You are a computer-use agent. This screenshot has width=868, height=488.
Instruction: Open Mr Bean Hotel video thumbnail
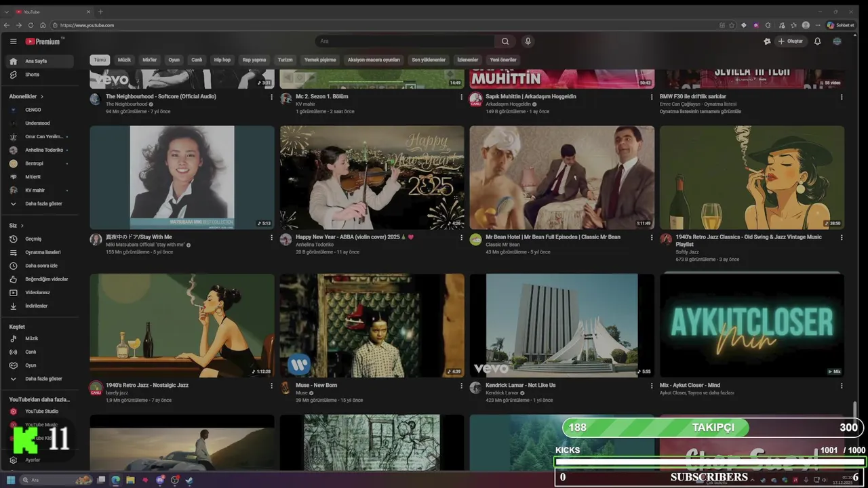pyautogui.click(x=562, y=177)
